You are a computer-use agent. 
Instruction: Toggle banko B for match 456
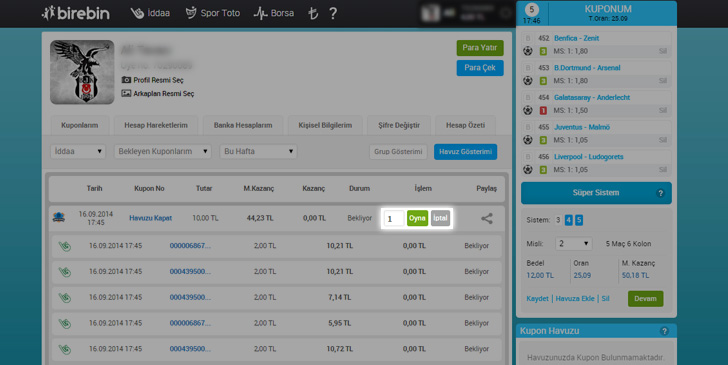pos(527,157)
